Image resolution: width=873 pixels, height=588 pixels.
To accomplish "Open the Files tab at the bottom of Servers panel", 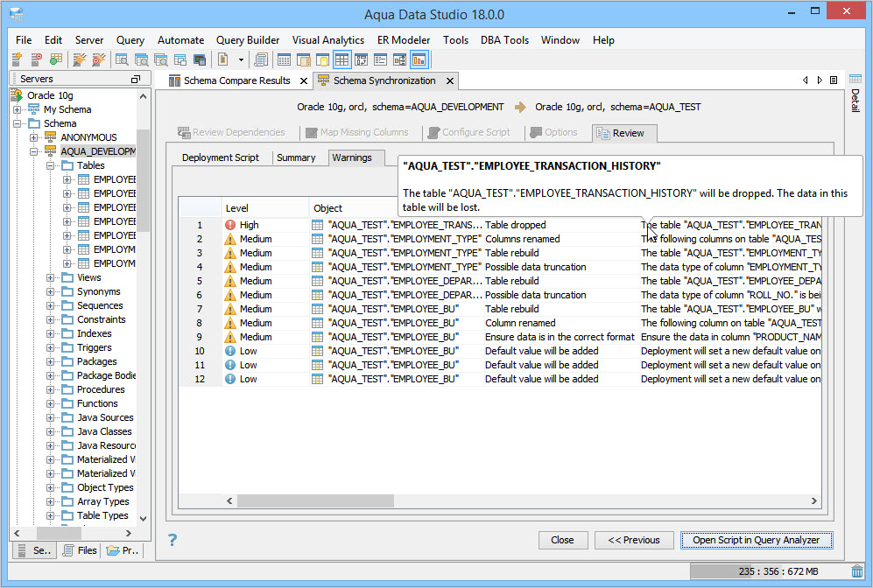I will pos(81,550).
